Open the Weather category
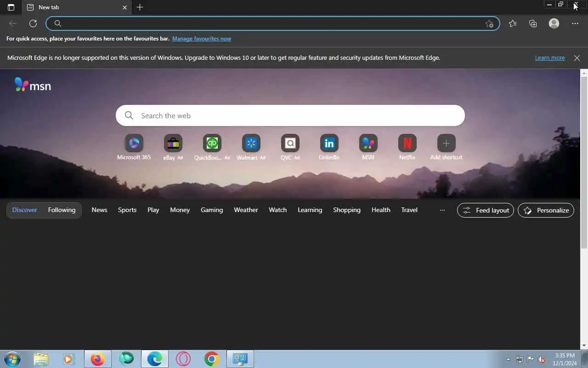Image resolution: width=588 pixels, height=368 pixels. [x=246, y=210]
